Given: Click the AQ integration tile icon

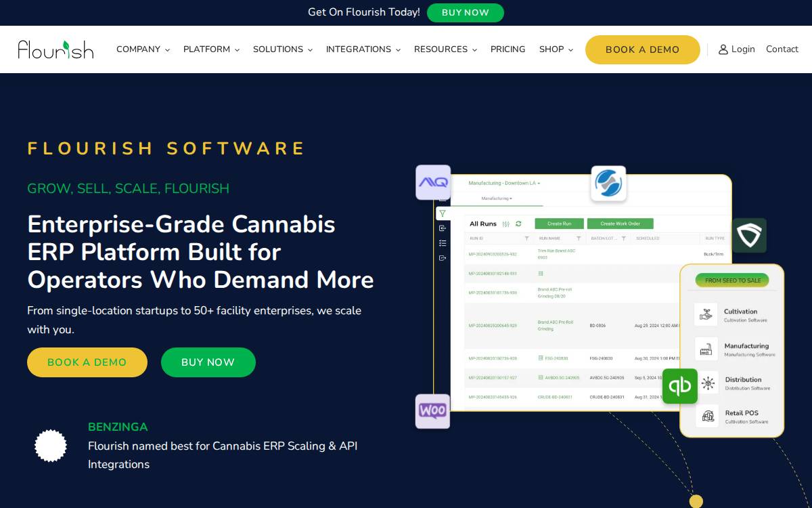Looking at the screenshot, I should (433, 182).
